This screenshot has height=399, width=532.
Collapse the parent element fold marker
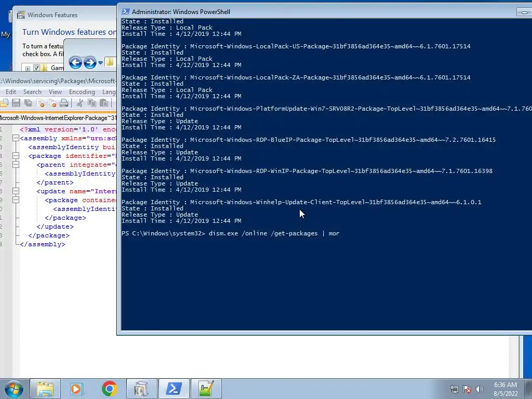(16, 165)
